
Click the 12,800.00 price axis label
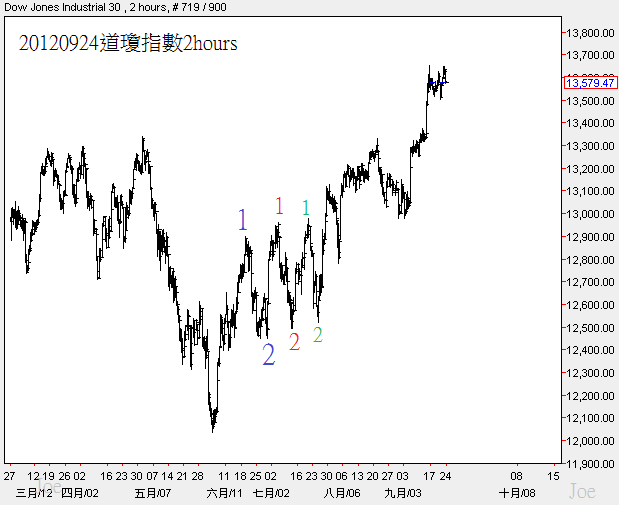[590, 260]
